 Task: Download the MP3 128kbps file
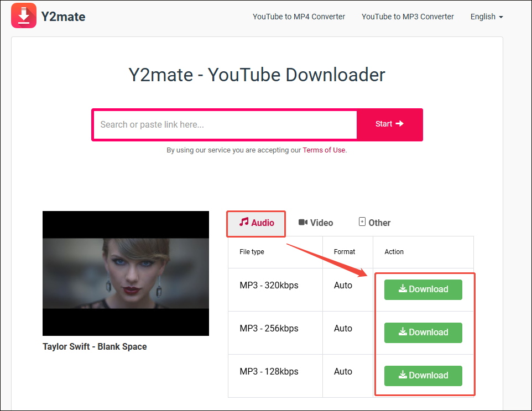(x=423, y=376)
